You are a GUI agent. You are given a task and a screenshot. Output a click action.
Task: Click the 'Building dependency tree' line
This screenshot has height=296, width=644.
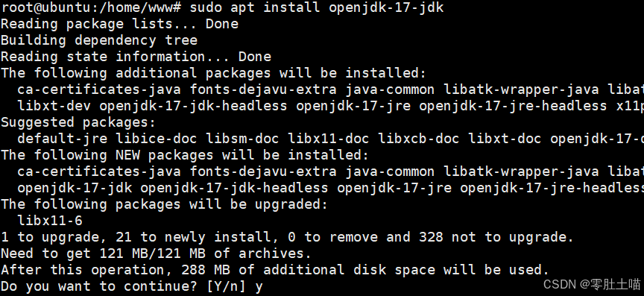99,40
